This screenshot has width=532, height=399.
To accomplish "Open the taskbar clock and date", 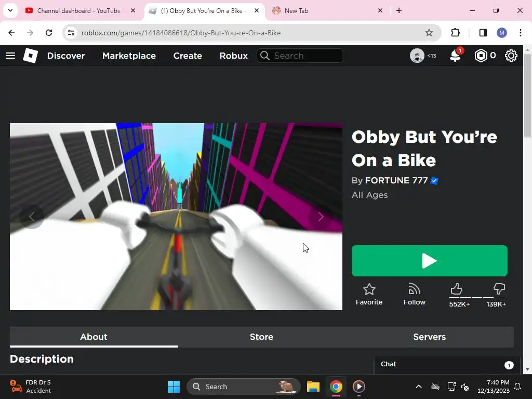I will [494, 387].
